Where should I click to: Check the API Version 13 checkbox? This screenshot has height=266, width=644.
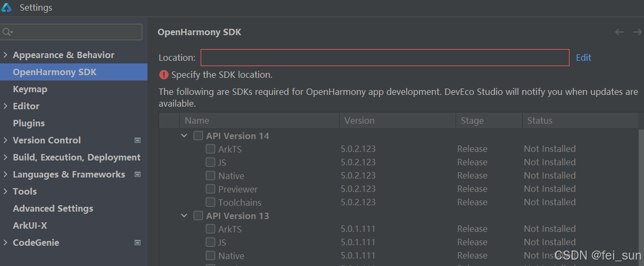tap(198, 215)
